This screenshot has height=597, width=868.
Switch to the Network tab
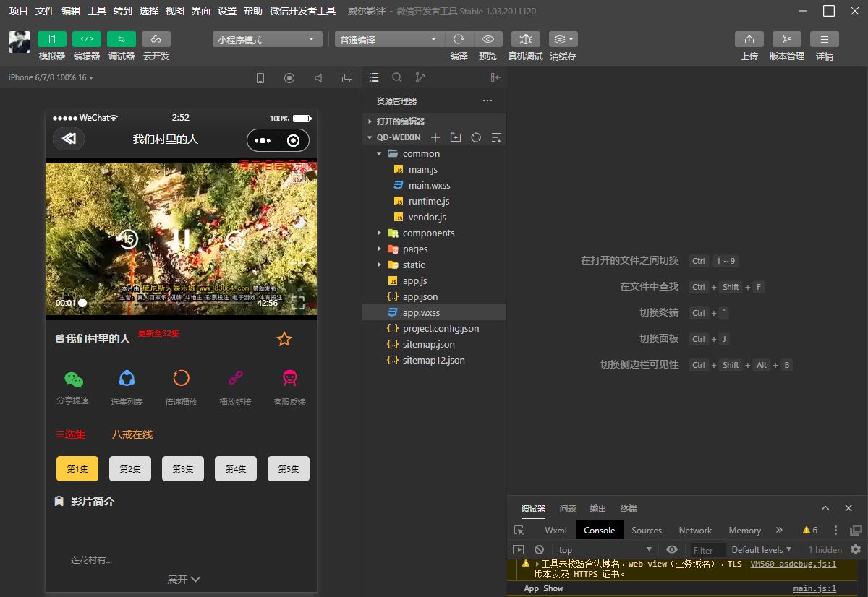click(x=695, y=530)
